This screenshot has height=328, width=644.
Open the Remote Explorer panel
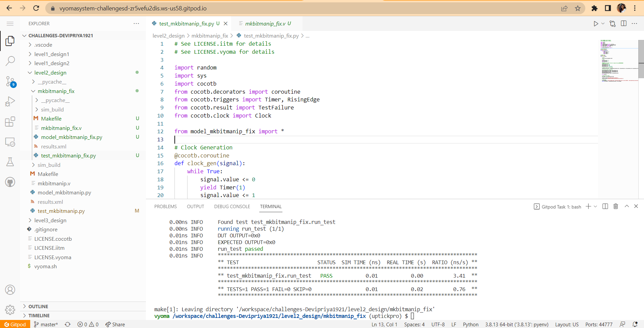[10, 142]
